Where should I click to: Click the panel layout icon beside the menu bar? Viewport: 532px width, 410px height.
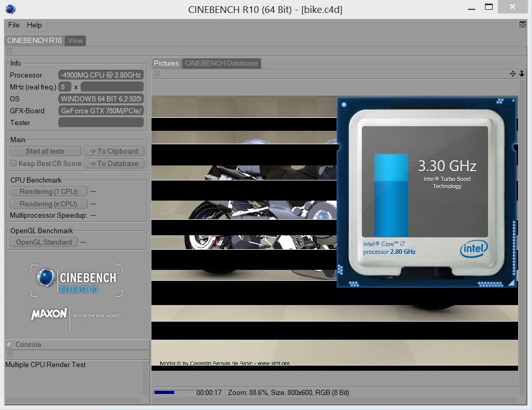point(523,24)
